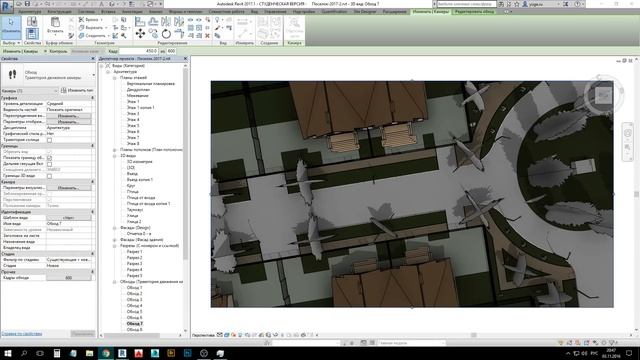This screenshot has height=360, width=640.
Task: Open the Structure ribbon tab
Action: coord(59,12)
